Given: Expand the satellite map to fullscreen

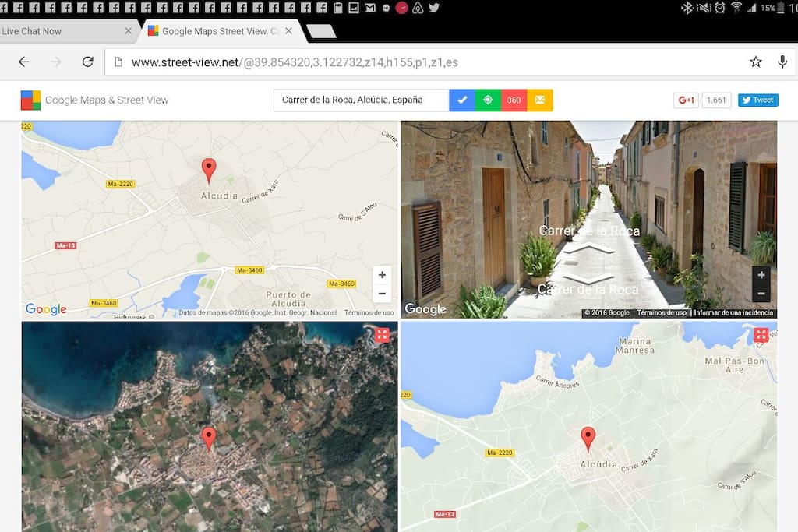Looking at the screenshot, I should click(382, 335).
